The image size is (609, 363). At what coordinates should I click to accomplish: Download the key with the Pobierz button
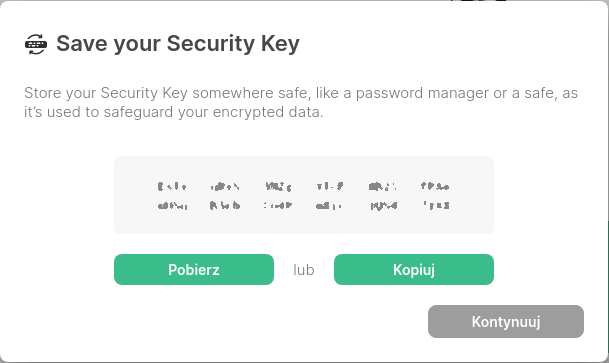tap(194, 269)
